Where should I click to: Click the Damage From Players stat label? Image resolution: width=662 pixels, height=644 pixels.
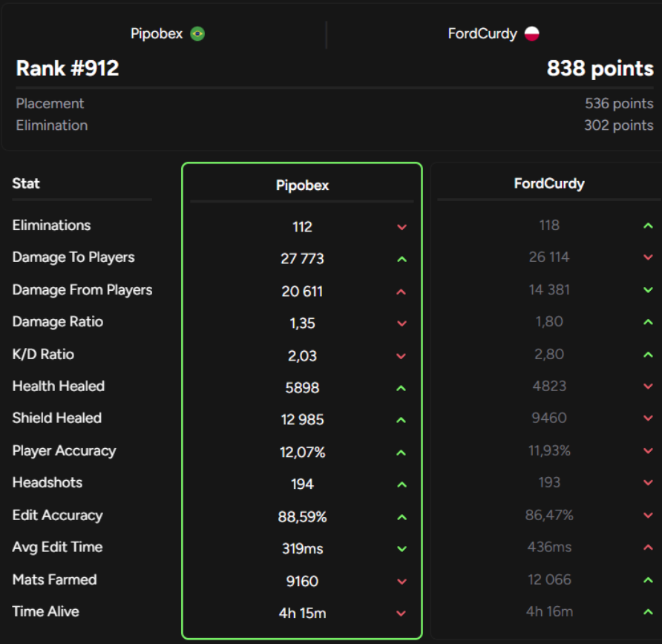pos(82,290)
